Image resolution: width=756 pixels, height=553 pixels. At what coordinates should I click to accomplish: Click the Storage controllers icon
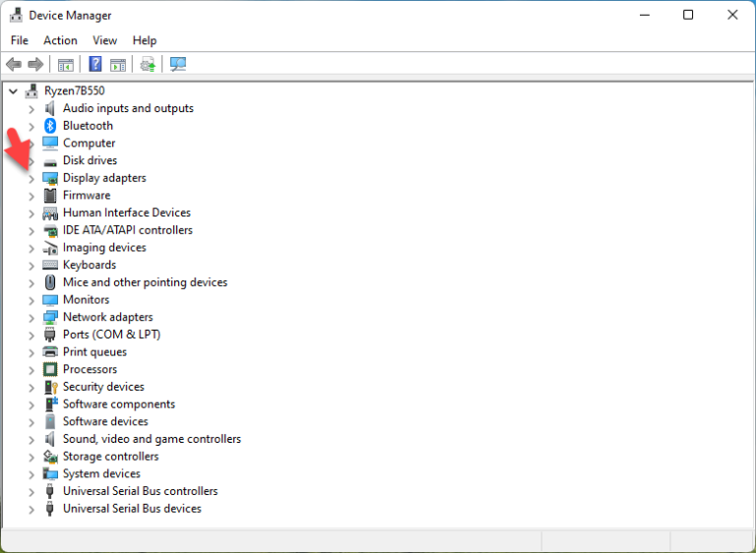(50, 457)
